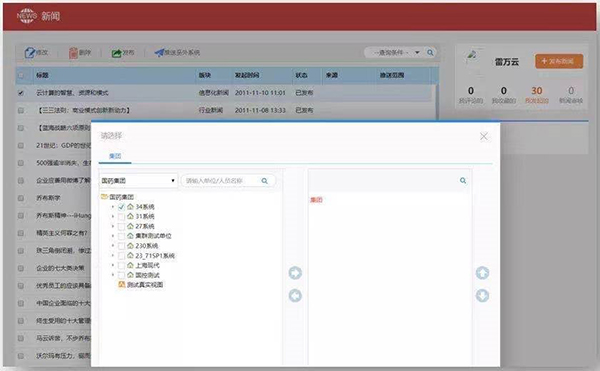This screenshot has height=371, width=600.
Task: Select the 集团 tab in dialog
Action: [x=115, y=156]
